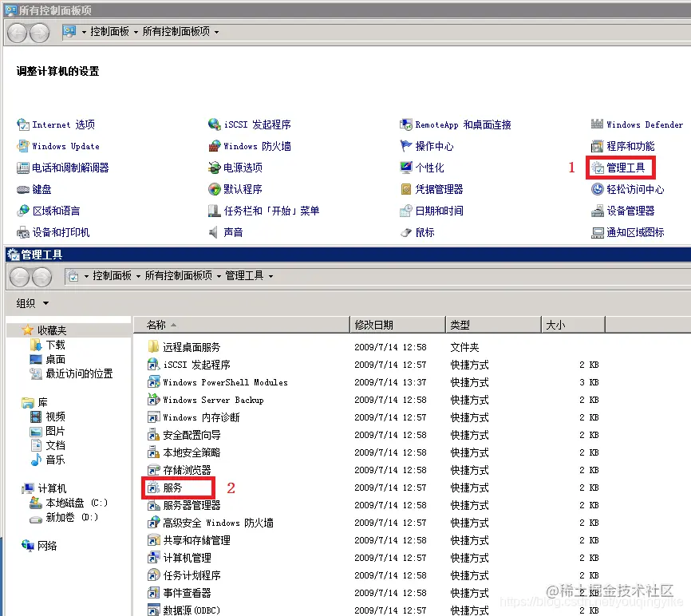Click the Windows Update icon
The image size is (691, 616).
[x=23, y=146]
